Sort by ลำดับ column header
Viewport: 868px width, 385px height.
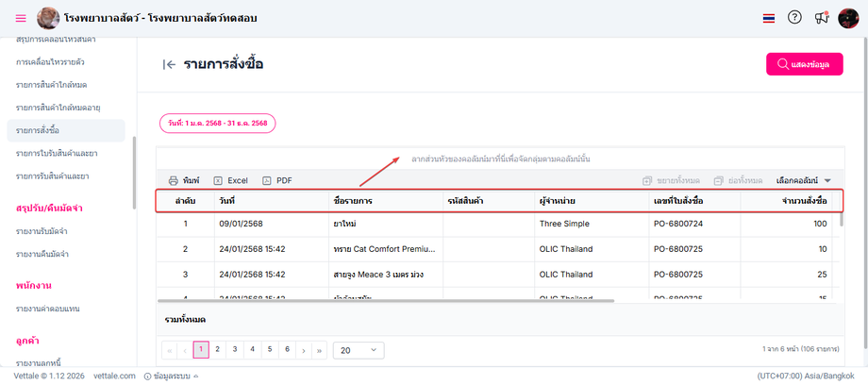(186, 201)
